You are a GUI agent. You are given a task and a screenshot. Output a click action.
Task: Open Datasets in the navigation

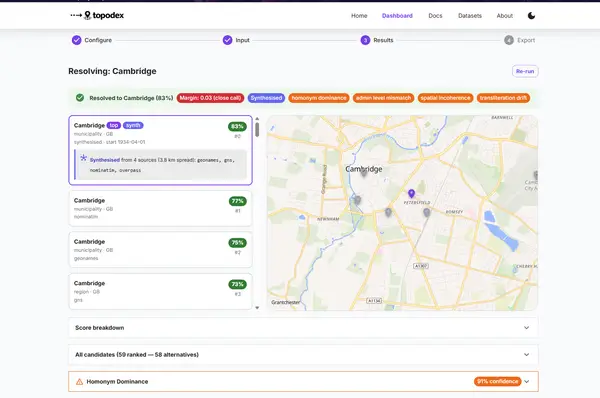470,16
